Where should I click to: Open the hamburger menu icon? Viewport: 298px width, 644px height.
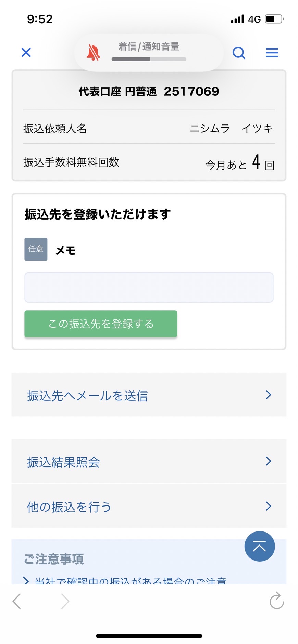coord(272,53)
